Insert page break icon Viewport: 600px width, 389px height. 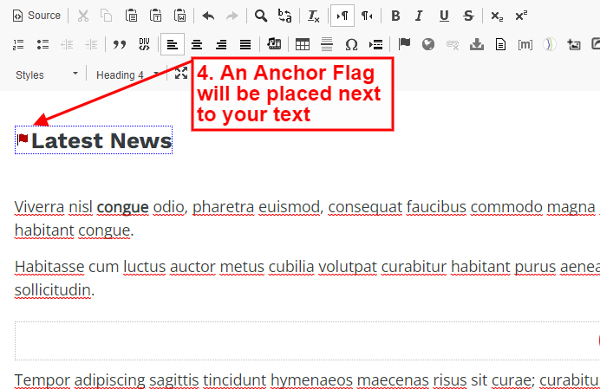[375, 45]
